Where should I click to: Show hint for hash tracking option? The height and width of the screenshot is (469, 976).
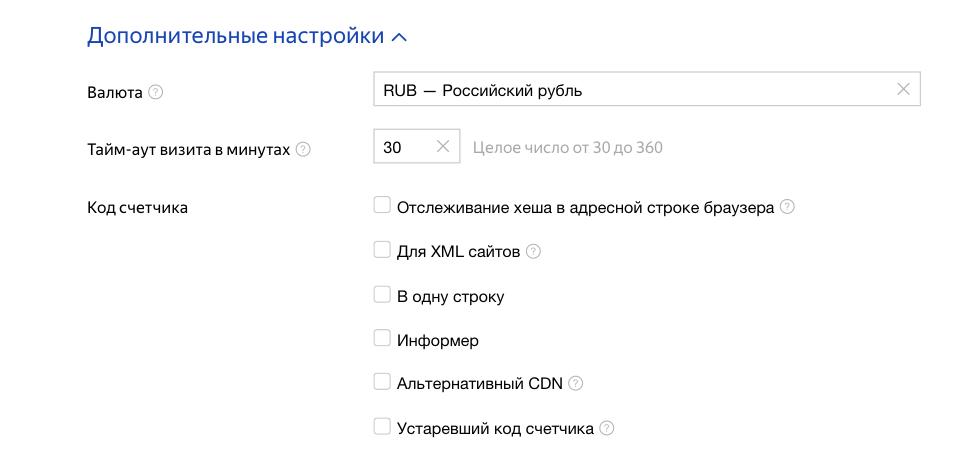click(x=787, y=207)
